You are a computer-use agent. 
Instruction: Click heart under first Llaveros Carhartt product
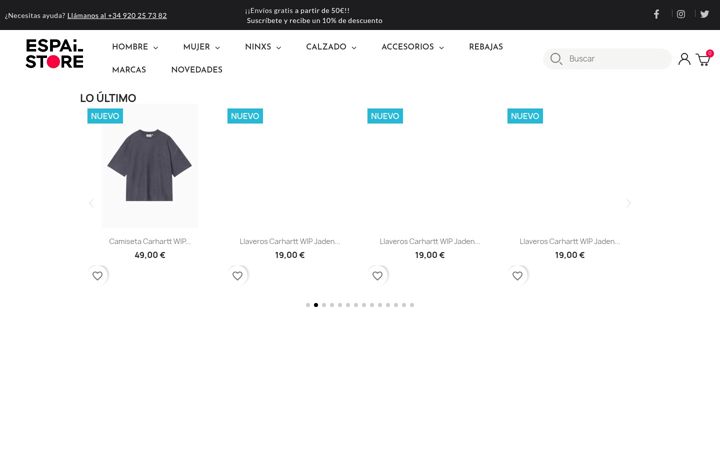[237, 276]
